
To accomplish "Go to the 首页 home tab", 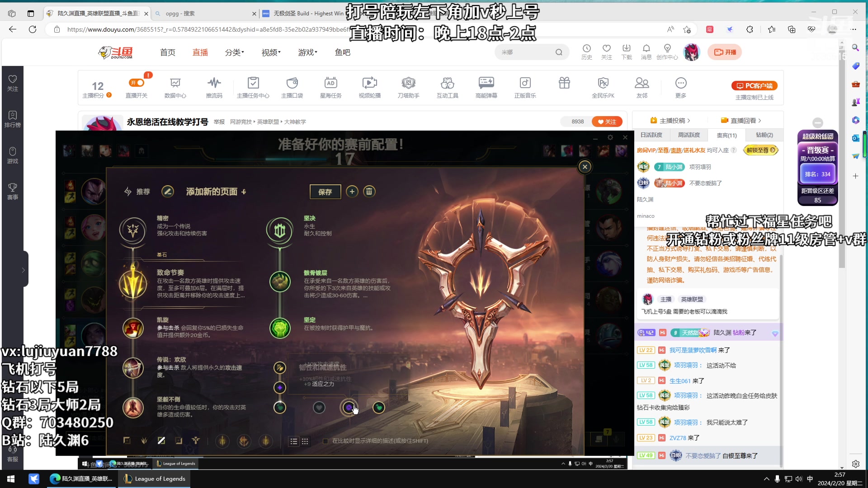I will (x=168, y=52).
